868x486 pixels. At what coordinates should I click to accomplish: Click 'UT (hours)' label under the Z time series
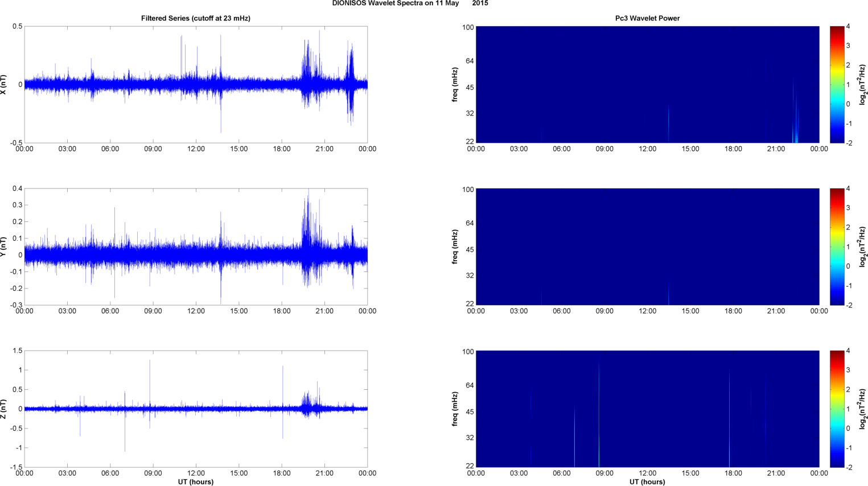[196, 482]
